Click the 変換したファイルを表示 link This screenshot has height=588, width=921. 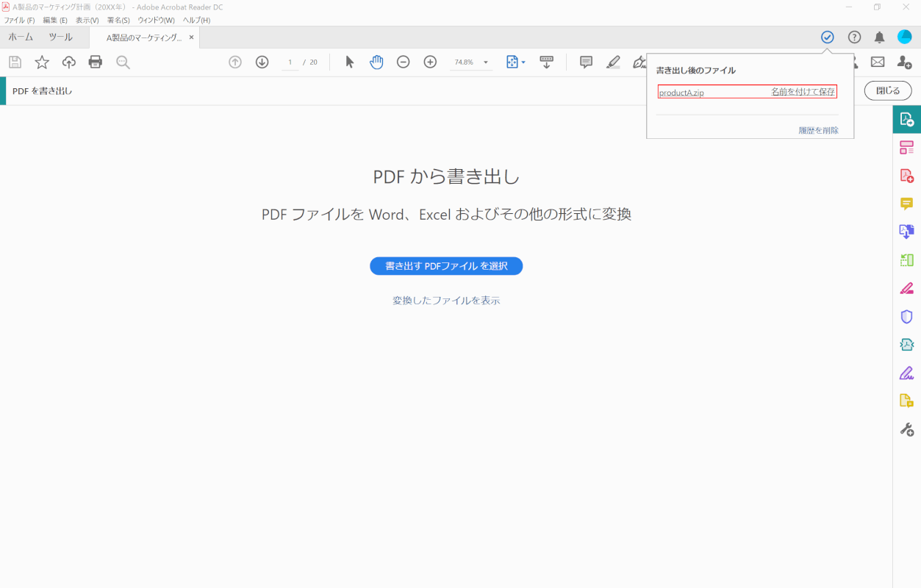click(x=446, y=301)
